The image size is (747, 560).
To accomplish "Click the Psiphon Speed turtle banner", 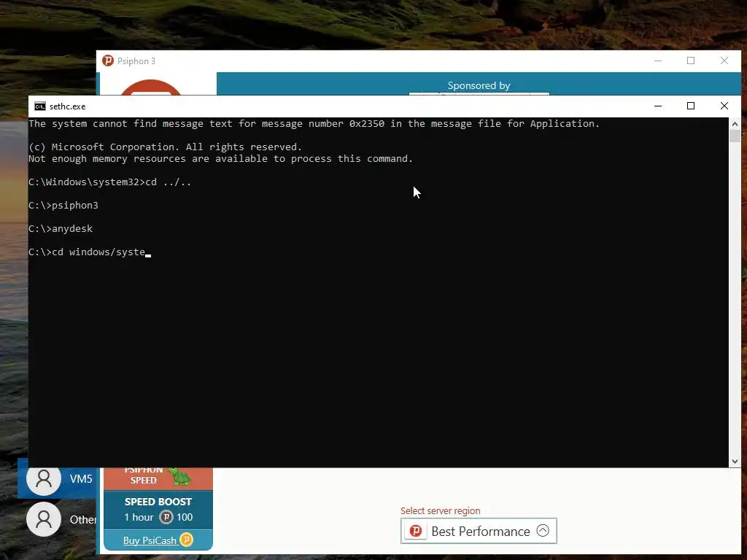I will click(158, 478).
